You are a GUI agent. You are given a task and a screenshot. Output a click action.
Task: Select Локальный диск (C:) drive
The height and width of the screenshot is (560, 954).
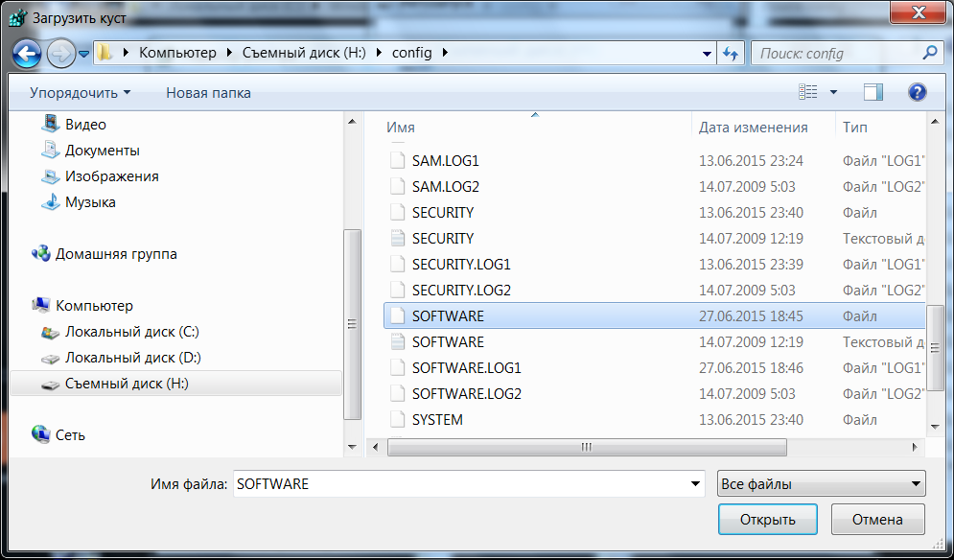[x=131, y=332]
